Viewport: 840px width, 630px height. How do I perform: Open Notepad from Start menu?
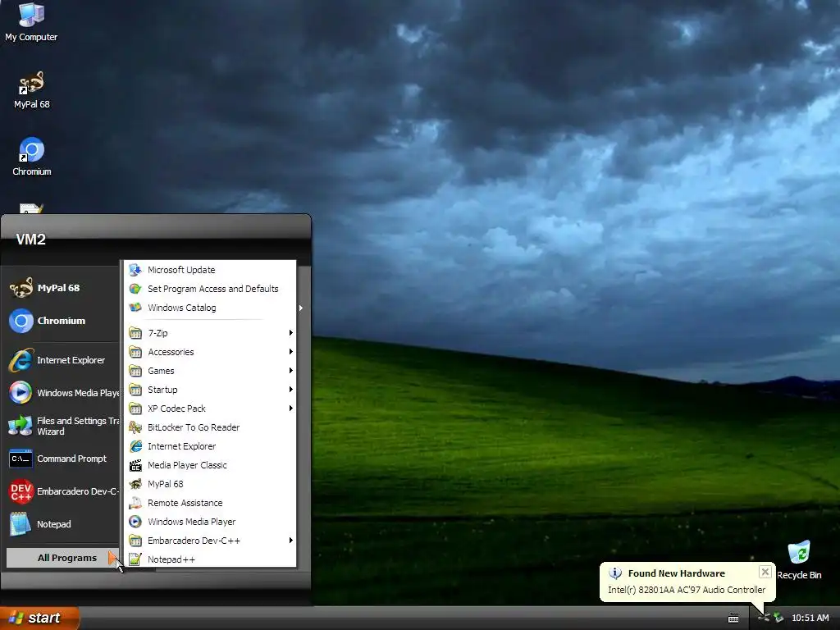(63, 524)
